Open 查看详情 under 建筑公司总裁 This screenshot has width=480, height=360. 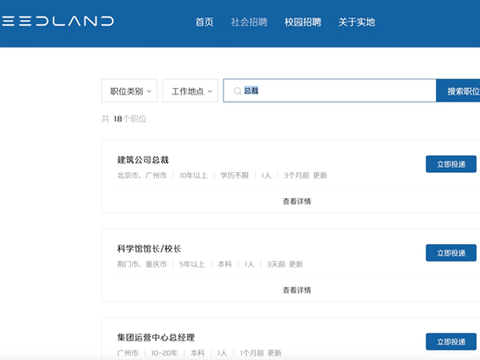(x=297, y=201)
